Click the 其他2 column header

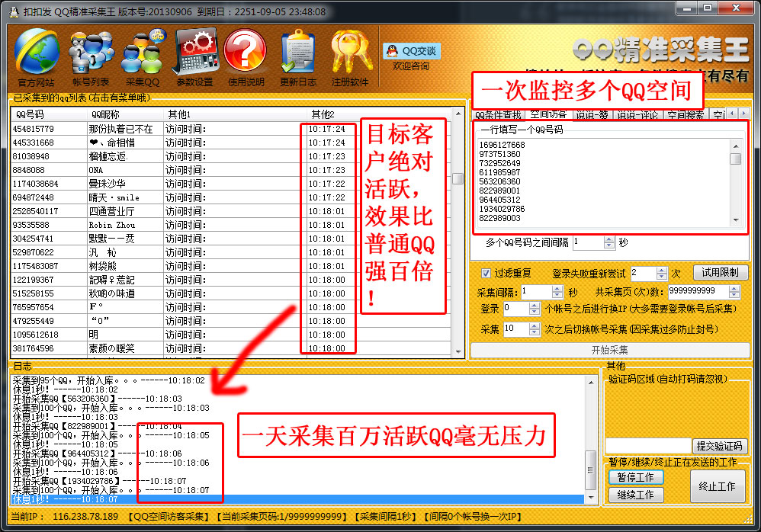tap(378, 114)
